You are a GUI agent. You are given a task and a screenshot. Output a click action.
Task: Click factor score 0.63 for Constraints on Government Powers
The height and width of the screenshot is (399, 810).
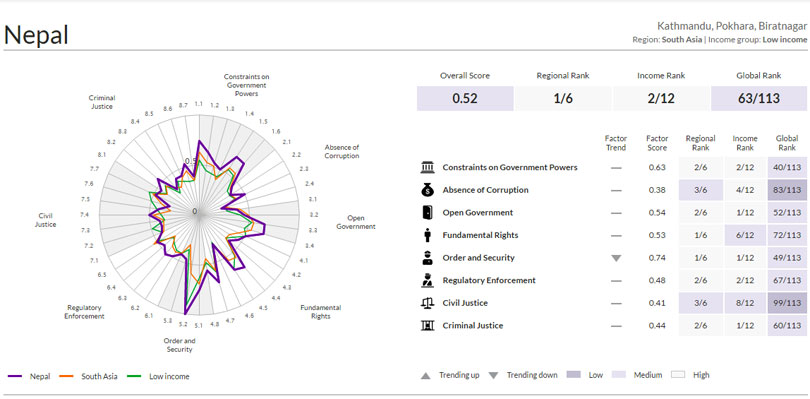tap(657, 167)
